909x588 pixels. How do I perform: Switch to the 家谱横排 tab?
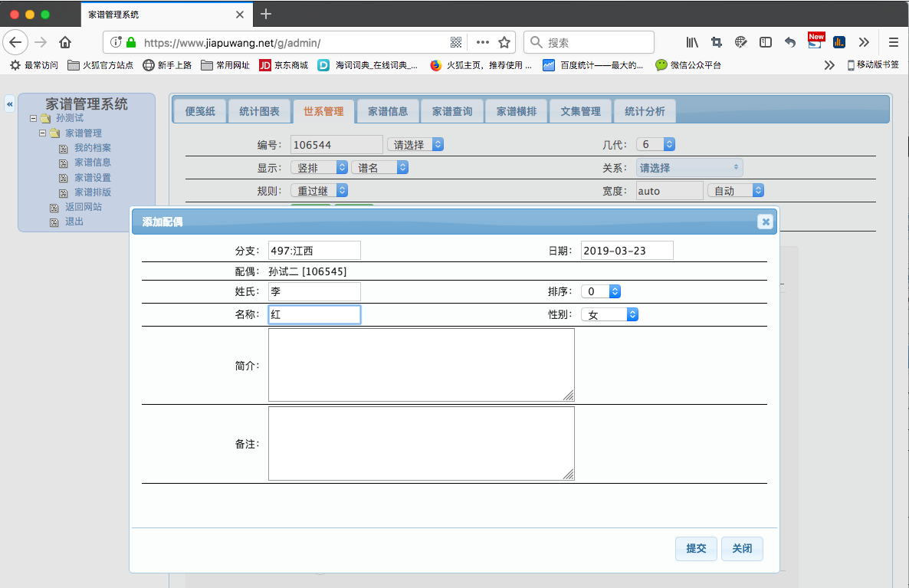click(517, 111)
